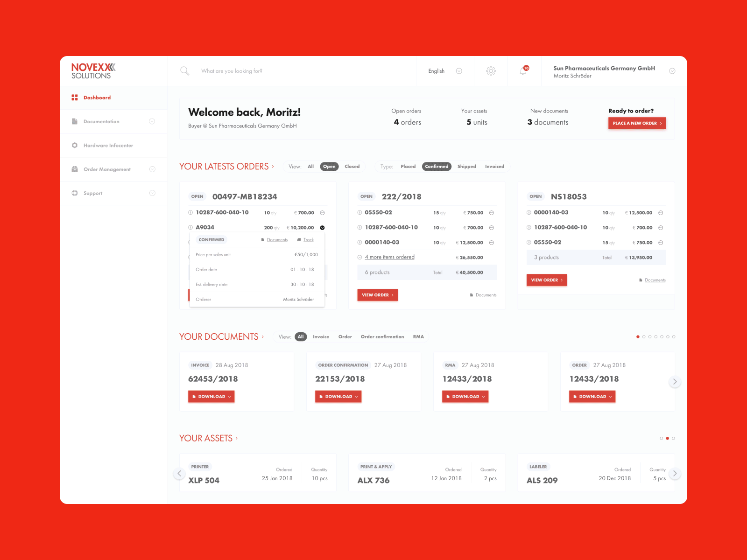
Task: Click info icon beside 10287-600-040-10 in order 00497-MB18234
Action: (x=190, y=212)
